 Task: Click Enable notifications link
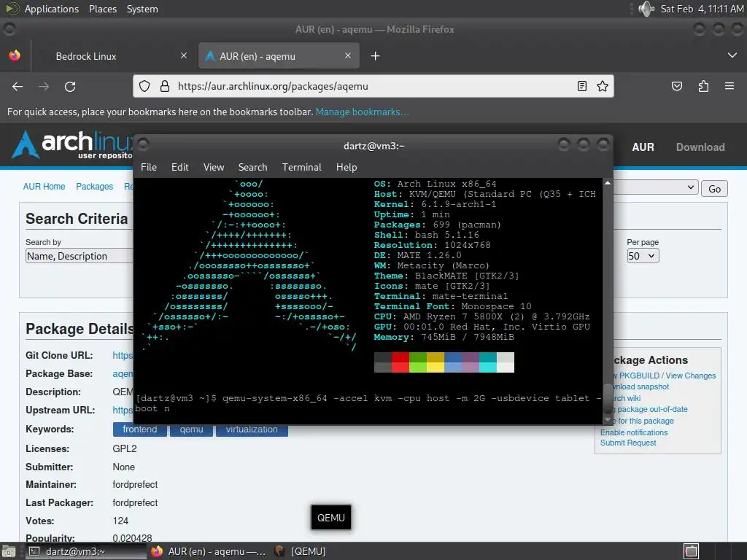[x=634, y=432]
